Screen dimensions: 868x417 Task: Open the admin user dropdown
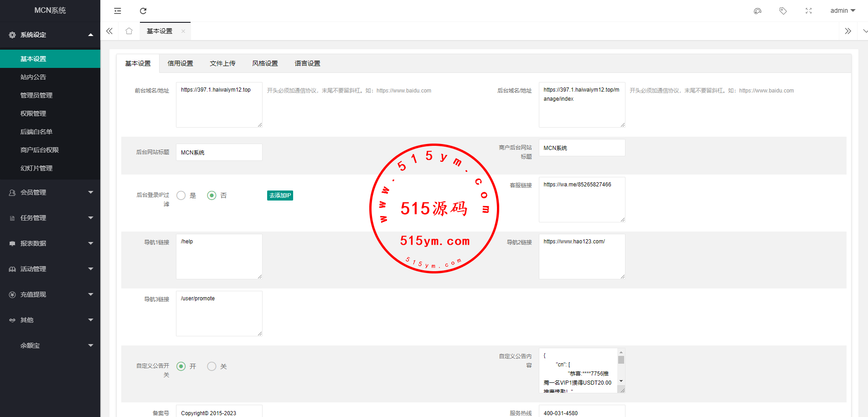click(842, 11)
